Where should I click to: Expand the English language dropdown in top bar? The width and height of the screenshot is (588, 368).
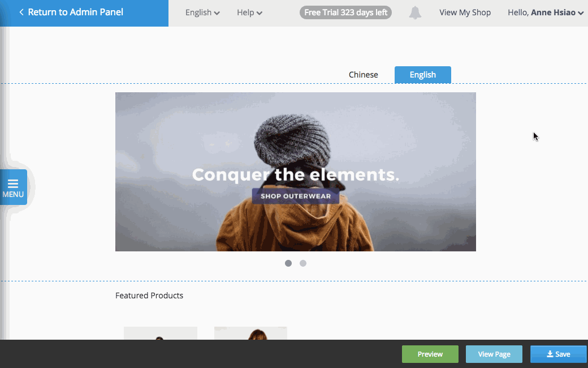pyautogui.click(x=202, y=13)
